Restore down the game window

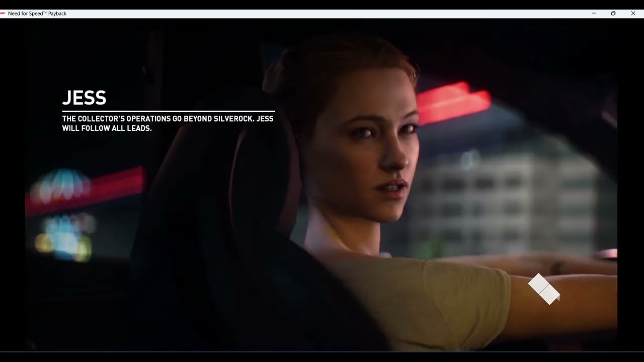tap(613, 14)
